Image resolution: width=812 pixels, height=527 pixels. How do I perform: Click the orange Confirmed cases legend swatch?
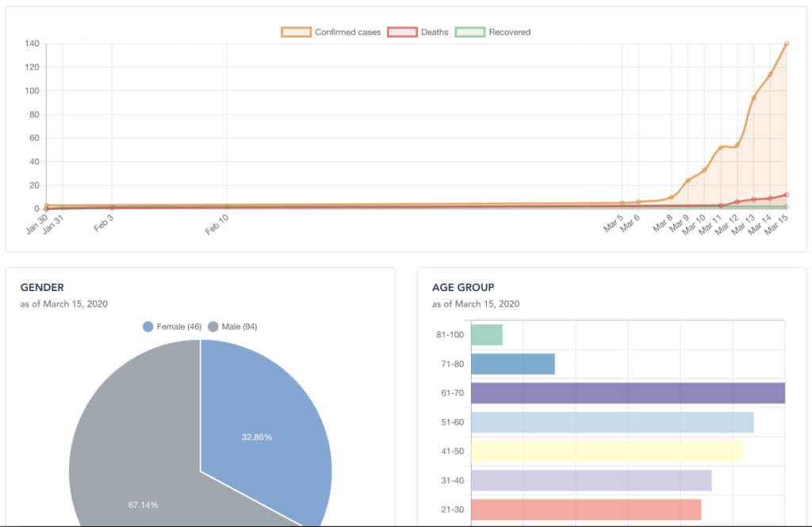coord(297,32)
